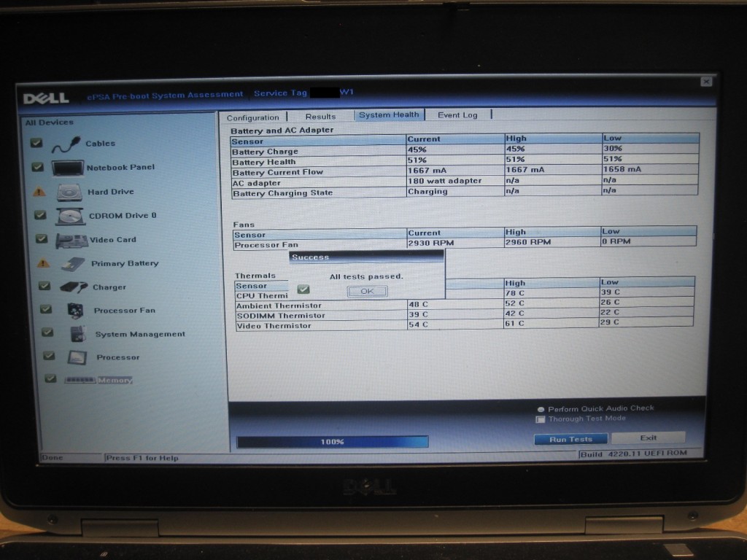
Task: Select the Processor chip icon
Action: click(x=77, y=357)
